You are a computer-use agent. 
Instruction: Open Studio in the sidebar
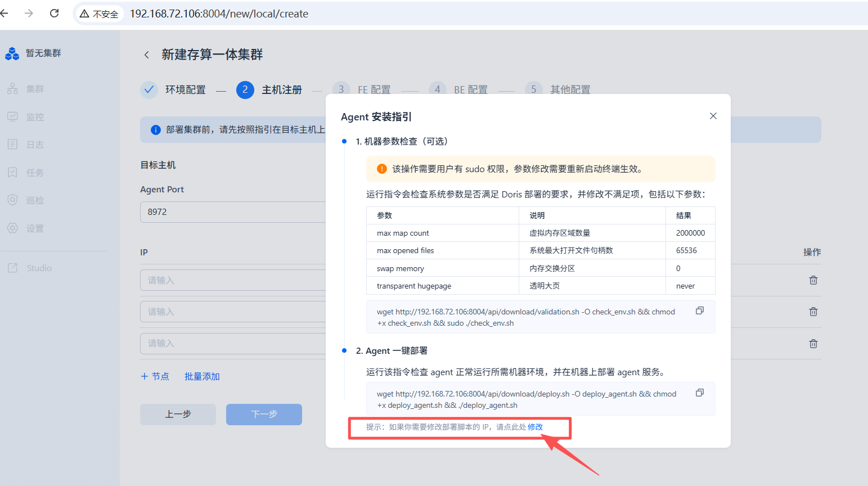(39, 268)
